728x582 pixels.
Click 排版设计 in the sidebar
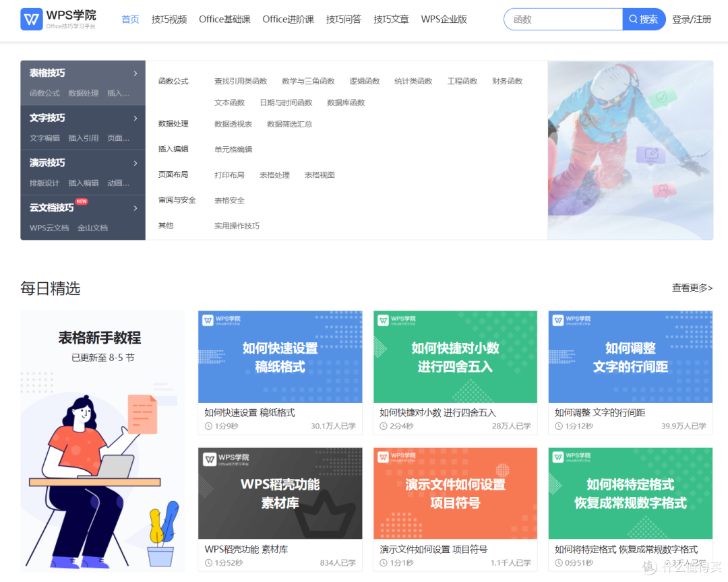click(44, 183)
